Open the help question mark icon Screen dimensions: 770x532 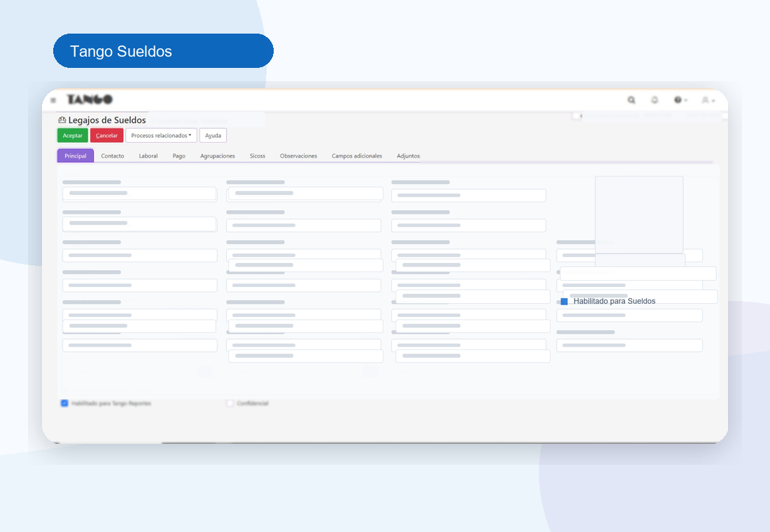pos(678,99)
